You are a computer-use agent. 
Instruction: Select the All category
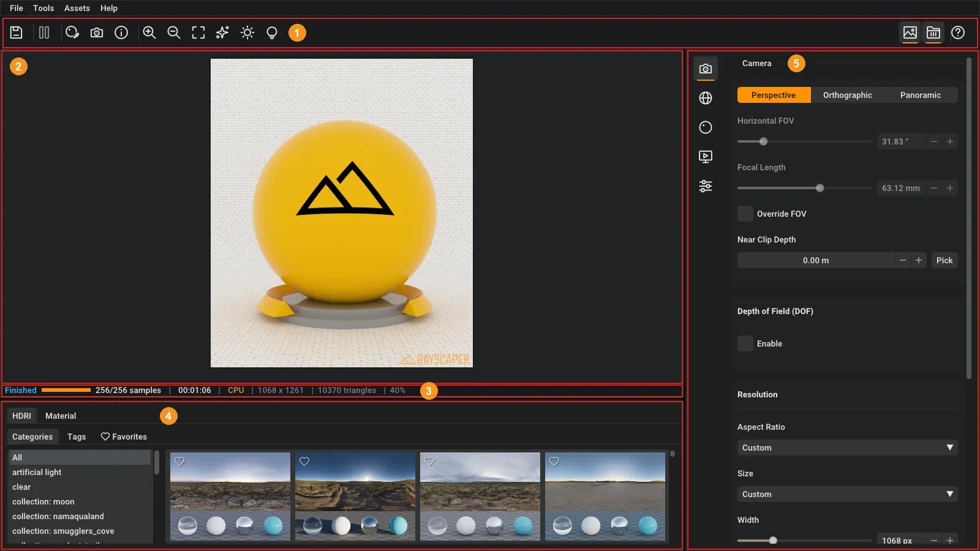79,457
